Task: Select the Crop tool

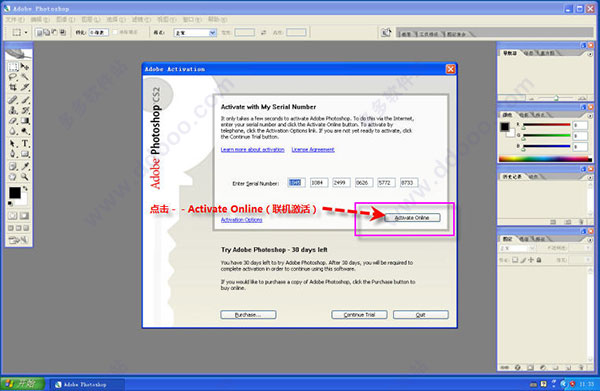Action: [x=13, y=87]
